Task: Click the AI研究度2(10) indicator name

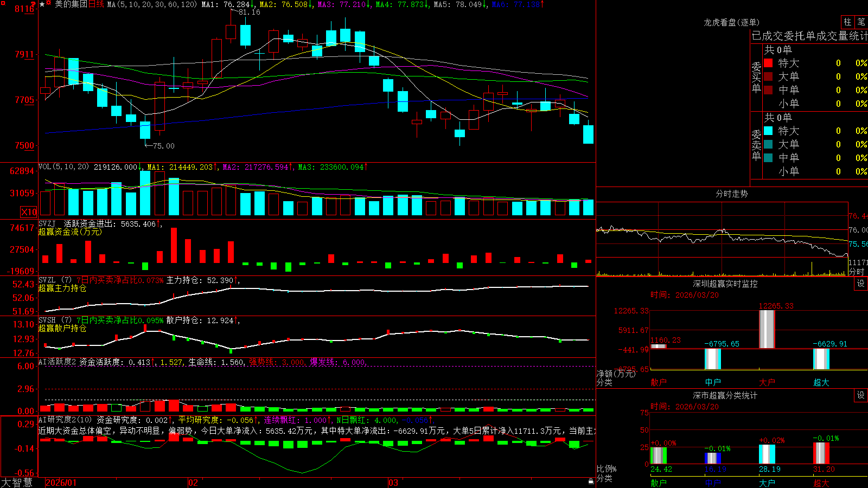Action: tap(65, 420)
